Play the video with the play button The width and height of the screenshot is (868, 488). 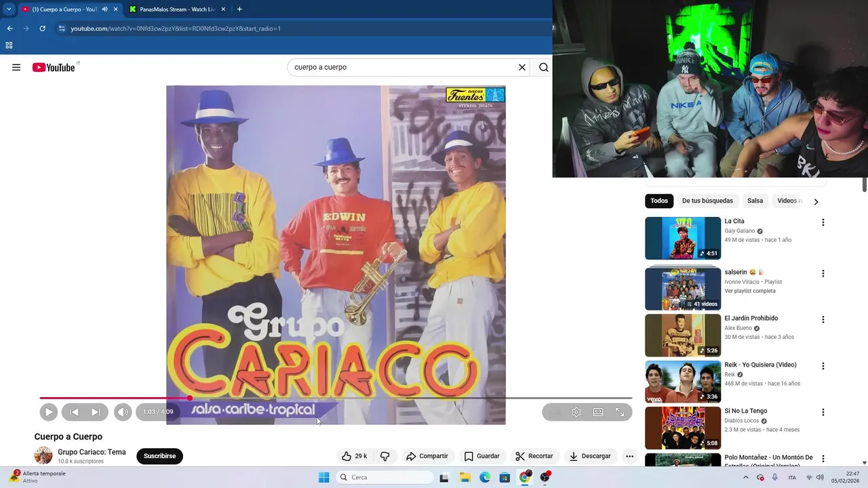pyautogui.click(x=48, y=411)
